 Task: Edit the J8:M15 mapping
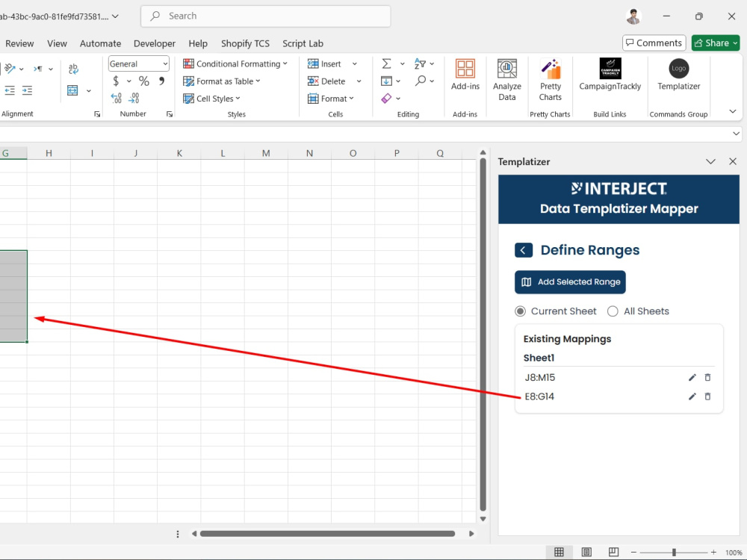(x=692, y=378)
